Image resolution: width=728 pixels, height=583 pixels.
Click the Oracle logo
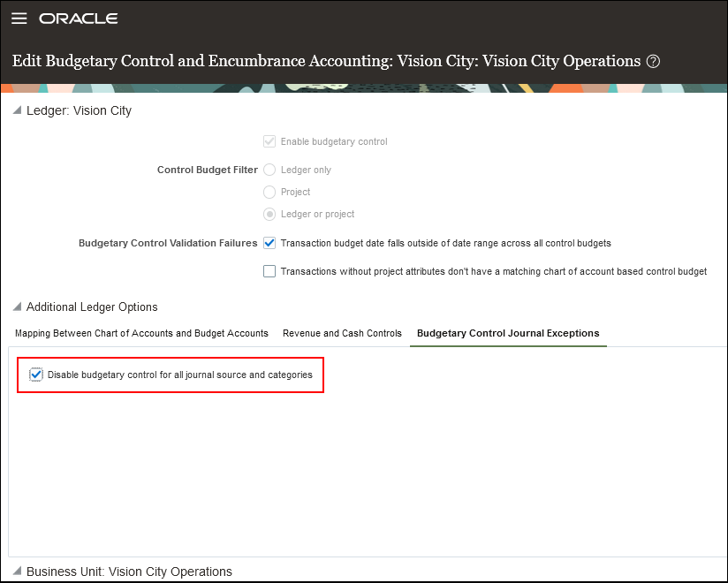[x=79, y=19]
